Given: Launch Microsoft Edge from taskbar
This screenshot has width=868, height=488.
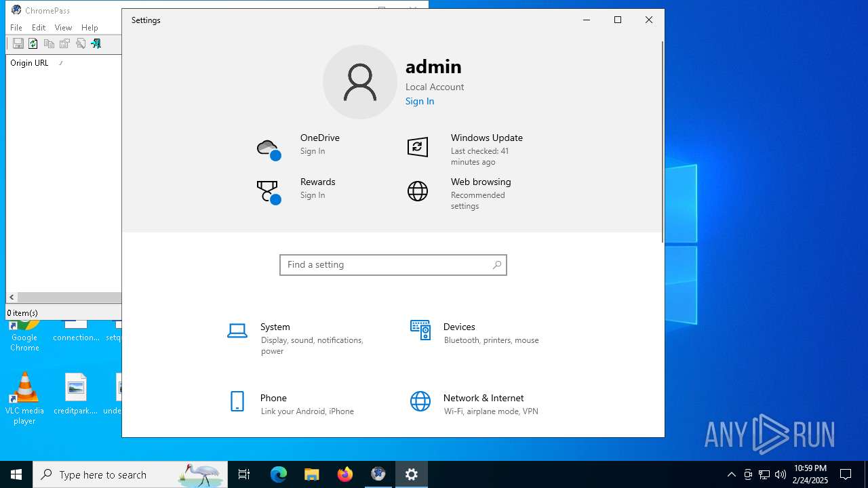Looking at the screenshot, I should click(279, 474).
